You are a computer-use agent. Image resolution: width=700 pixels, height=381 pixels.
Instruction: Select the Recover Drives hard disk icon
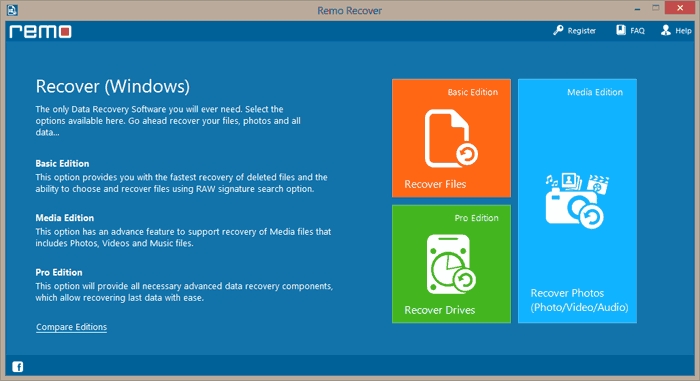[451, 264]
